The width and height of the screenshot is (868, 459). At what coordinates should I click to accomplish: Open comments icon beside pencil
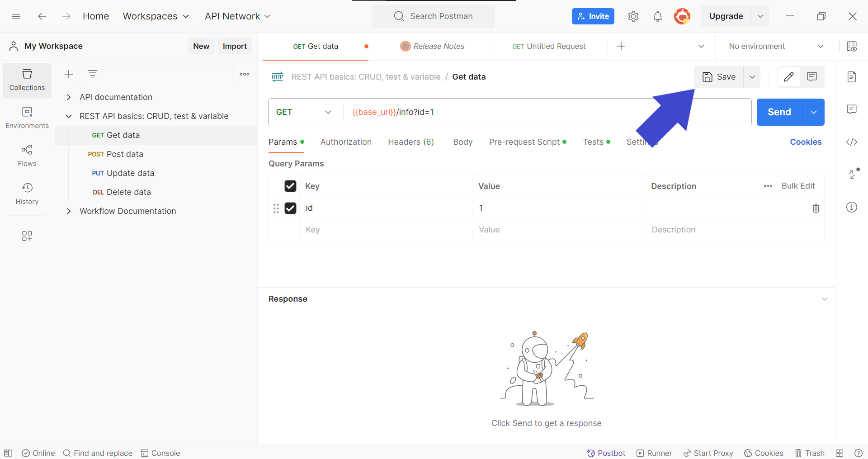coord(812,77)
